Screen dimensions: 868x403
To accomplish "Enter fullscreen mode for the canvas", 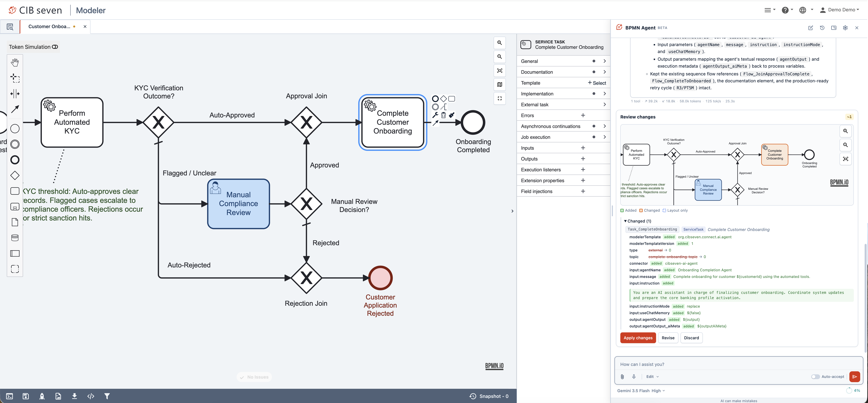I will point(500,98).
